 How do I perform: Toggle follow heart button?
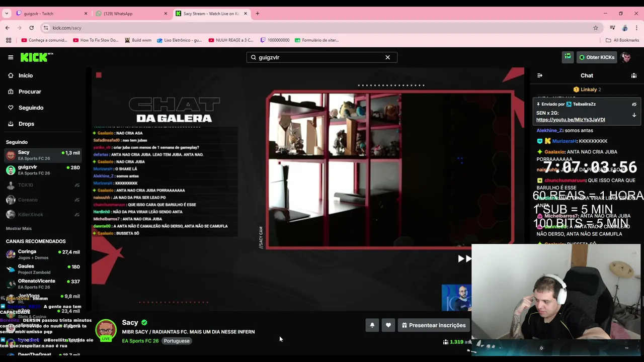pos(388,325)
